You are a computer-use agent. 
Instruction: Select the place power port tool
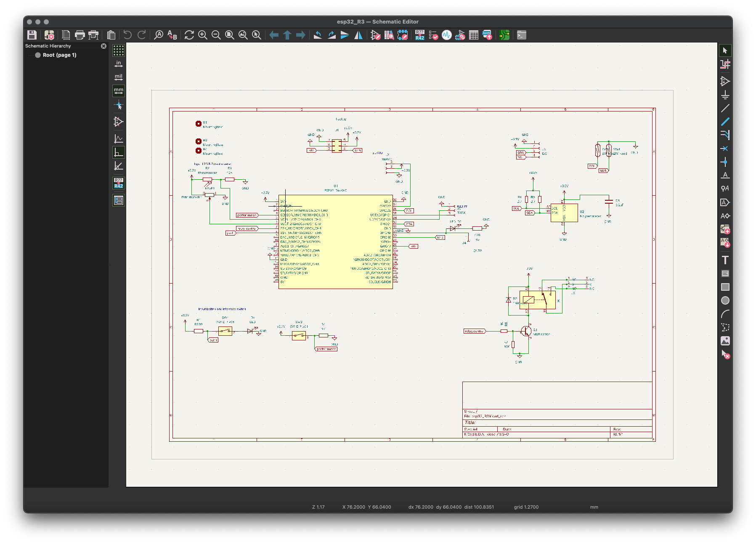coord(725,93)
